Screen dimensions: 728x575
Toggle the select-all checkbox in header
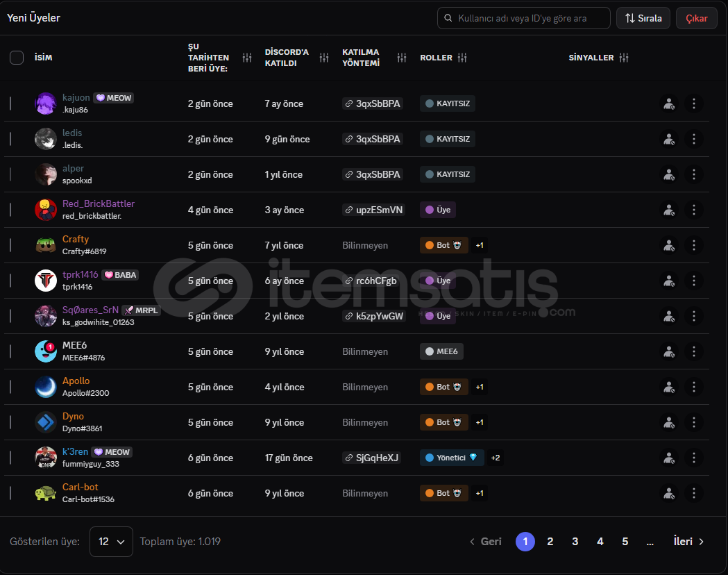(x=17, y=58)
